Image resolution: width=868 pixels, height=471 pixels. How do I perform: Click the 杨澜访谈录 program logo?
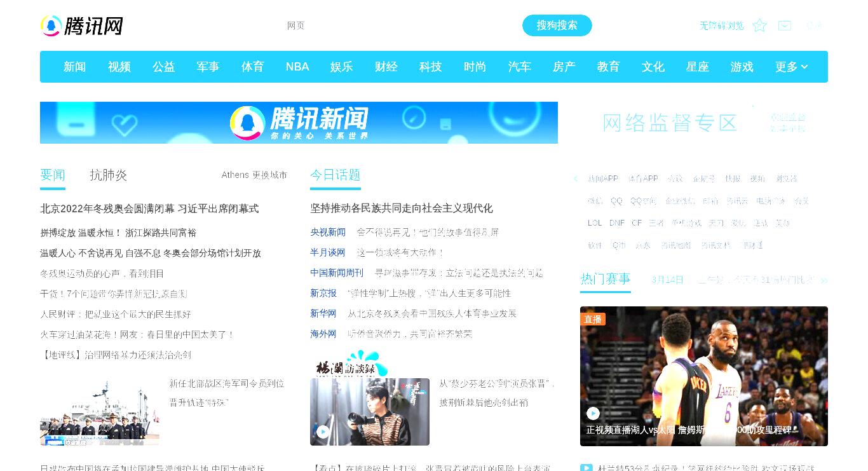352,364
